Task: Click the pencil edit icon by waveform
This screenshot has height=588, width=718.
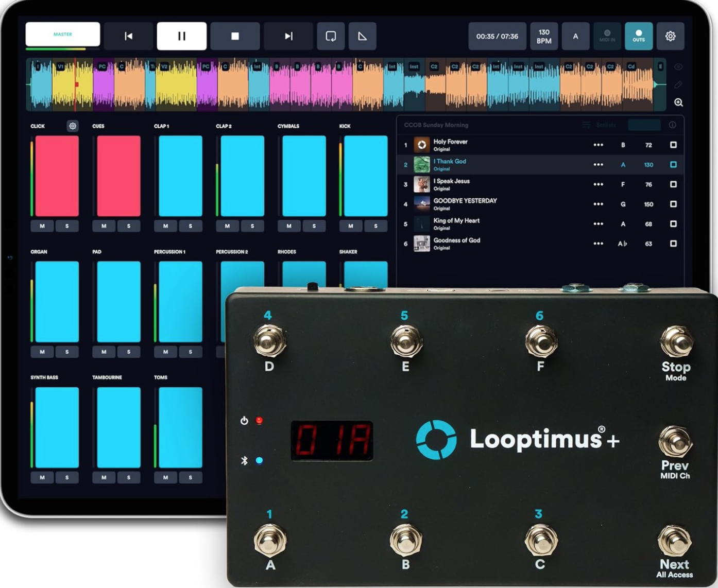Action: point(679,84)
